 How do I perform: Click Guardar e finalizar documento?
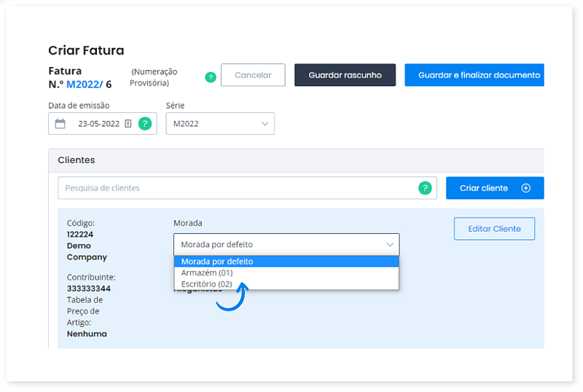[478, 75]
